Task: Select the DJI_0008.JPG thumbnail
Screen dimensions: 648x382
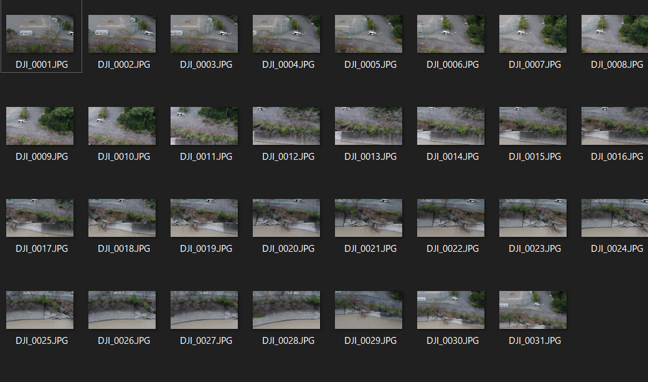Action: 615,34
